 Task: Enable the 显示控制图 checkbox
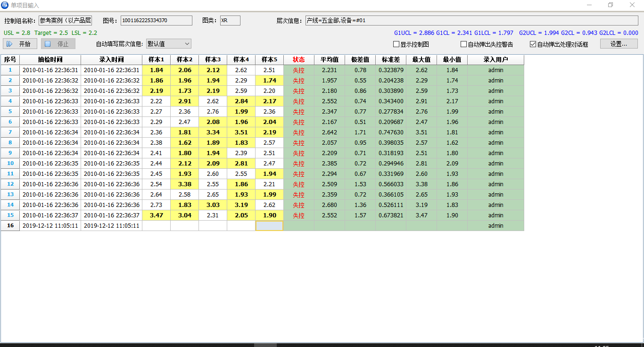[396, 44]
